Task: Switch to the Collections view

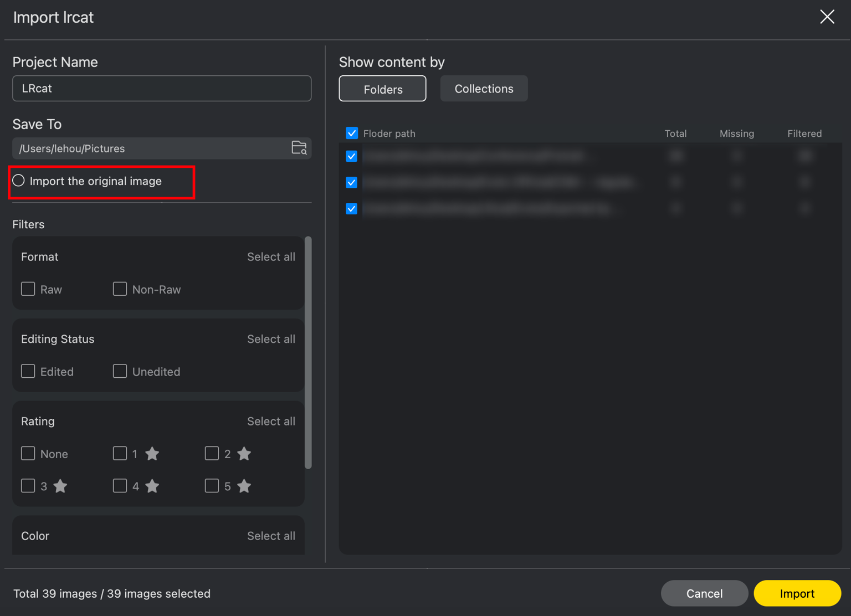Action: [x=484, y=89]
